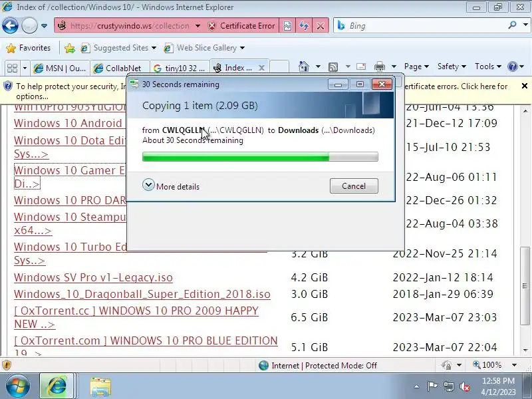
Task: Click the RSS Feeds icon
Action: coord(333,67)
